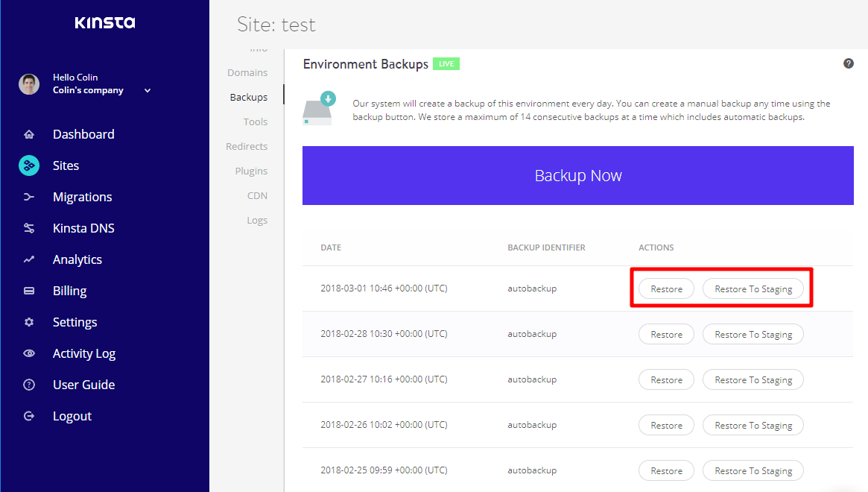Click the Logout link in sidebar
The height and width of the screenshot is (492, 868).
(72, 417)
